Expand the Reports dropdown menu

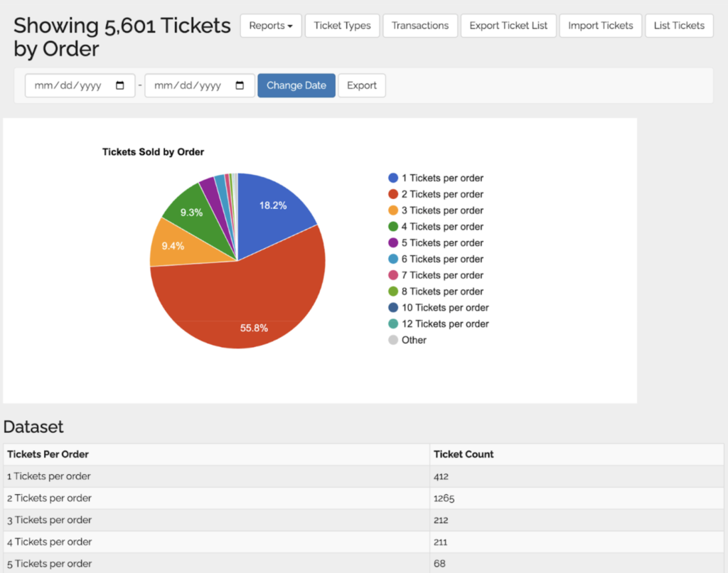pyautogui.click(x=271, y=26)
